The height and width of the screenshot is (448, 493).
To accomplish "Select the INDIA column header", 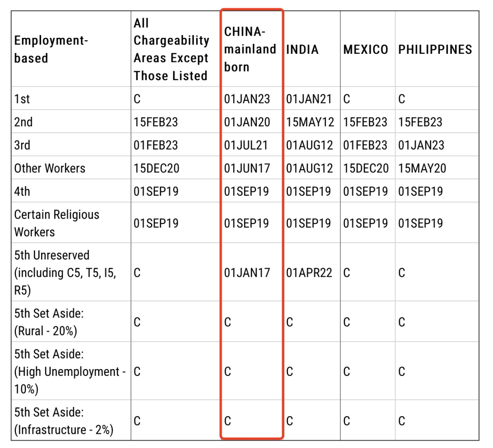I will [302, 50].
